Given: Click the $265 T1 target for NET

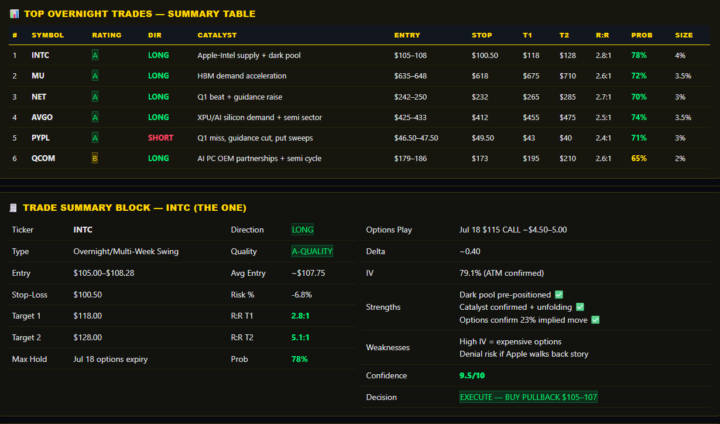Looking at the screenshot, I should [531, 97].
